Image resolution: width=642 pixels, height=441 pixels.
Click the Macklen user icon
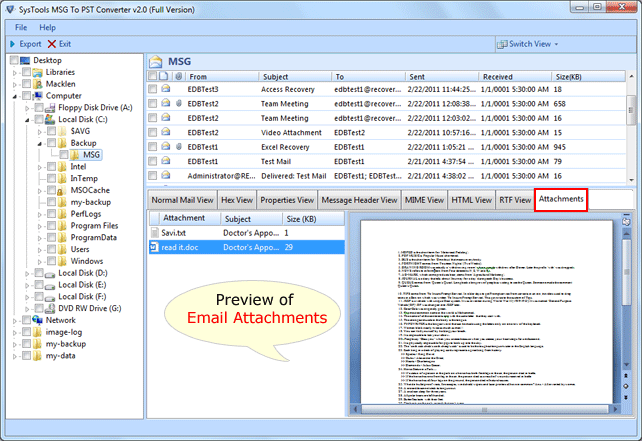(38, 84)
